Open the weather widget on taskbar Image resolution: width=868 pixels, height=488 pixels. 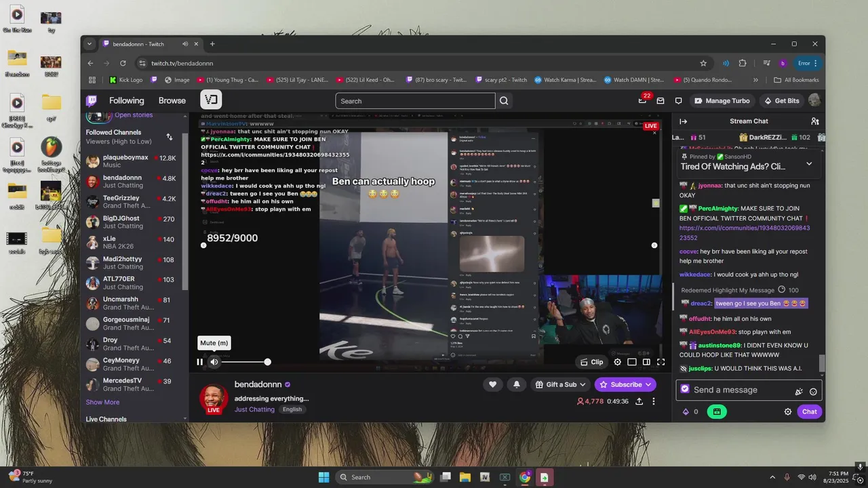(31, 477)
